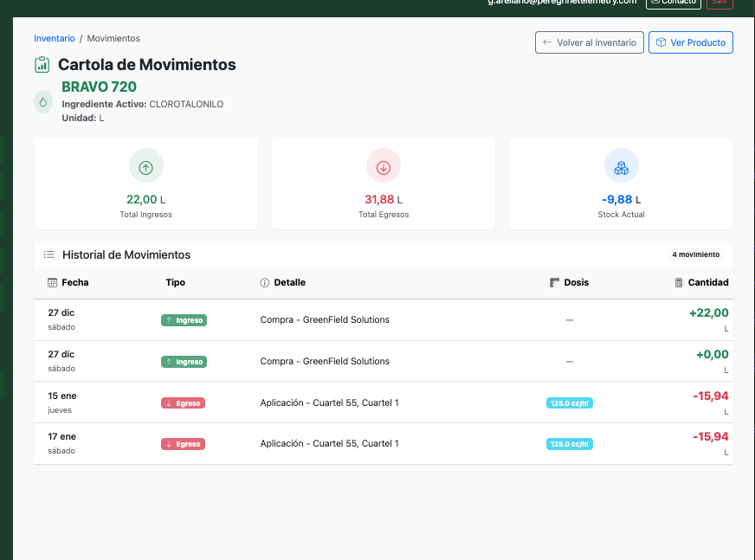Click the list icon beside Historial de Movimientos
755x560 pixels.
49,255
